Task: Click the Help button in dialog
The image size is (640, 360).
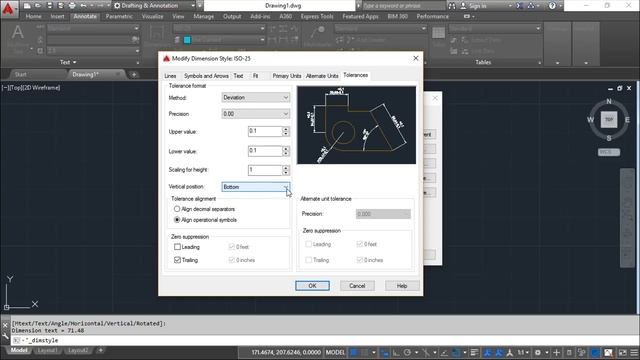Action: pyautogui.click(x=402, y=286)
